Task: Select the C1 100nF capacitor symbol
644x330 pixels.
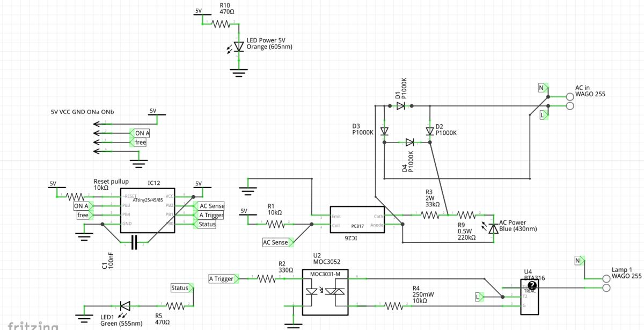Action: click(135, 243)
